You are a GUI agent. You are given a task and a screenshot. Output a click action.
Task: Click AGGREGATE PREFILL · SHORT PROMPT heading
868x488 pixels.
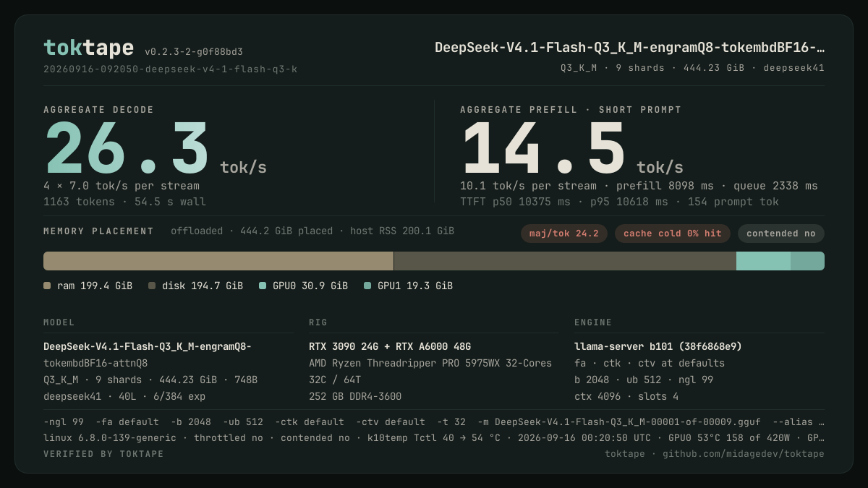[571, 110]
